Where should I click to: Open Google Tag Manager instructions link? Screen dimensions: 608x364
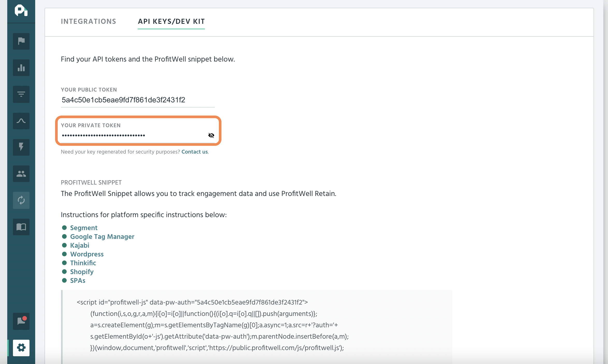pos(102,237)
